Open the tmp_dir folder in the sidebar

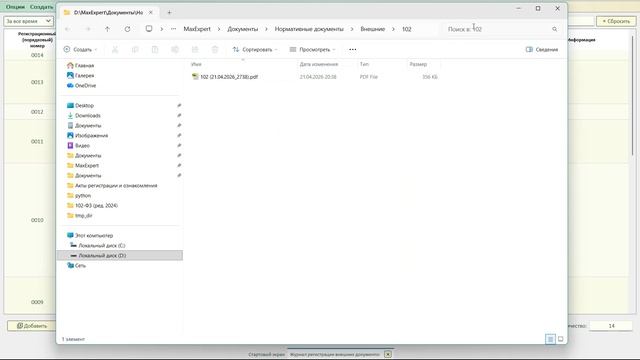click(x=83, y=216)
